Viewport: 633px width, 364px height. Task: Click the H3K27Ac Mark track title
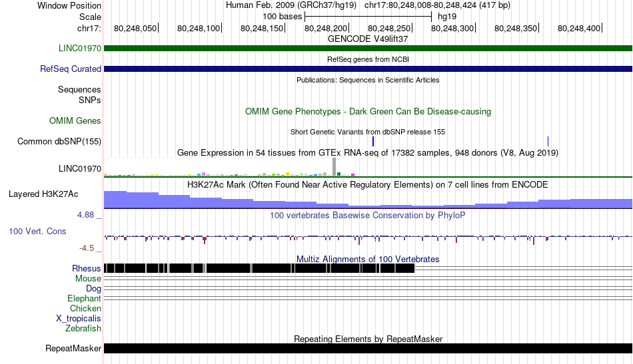point(368,184)
